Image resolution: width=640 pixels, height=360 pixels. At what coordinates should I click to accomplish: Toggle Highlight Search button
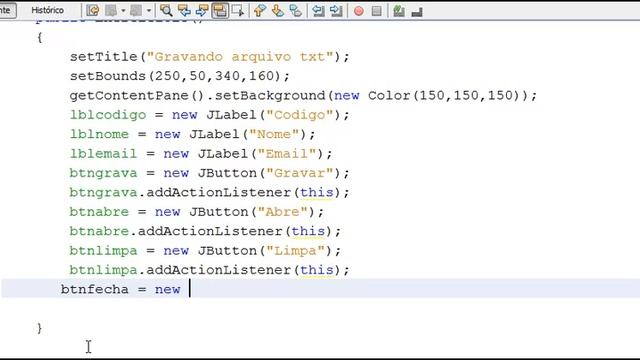(220, 11)
